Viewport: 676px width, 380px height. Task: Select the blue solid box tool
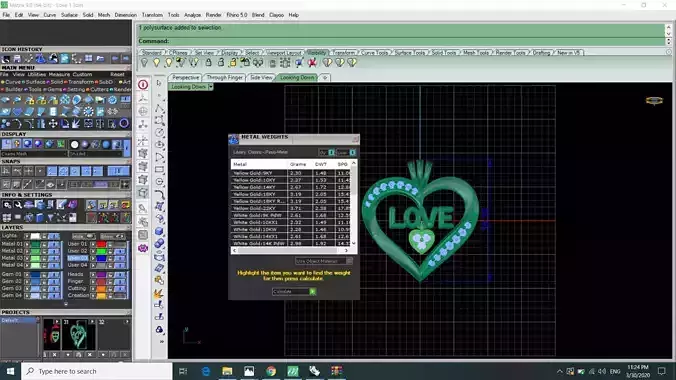[x=159, y=232]
